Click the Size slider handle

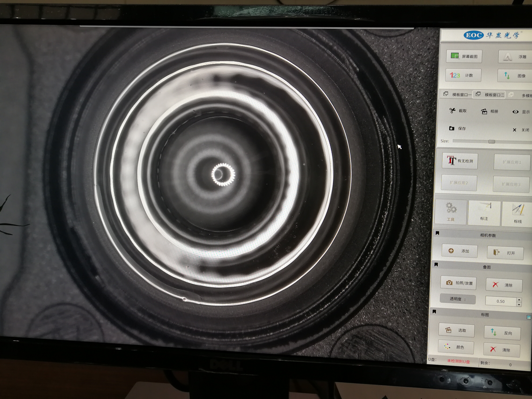point(492,141)
